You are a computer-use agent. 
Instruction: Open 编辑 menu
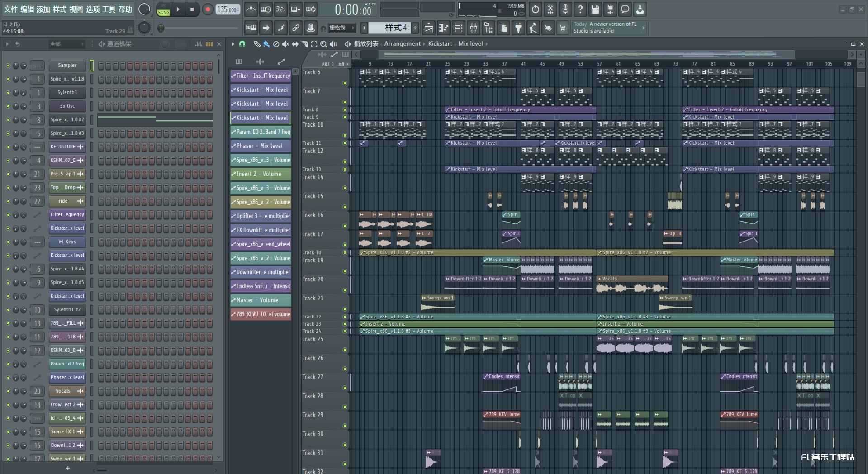coord(27,9)
